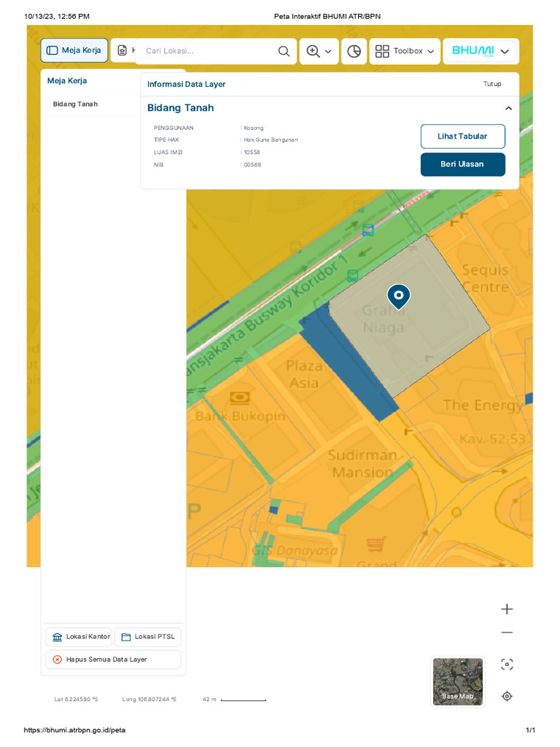
Task: Click the Hak Guna Bangunan value
Action: click(x=271, y=140)
